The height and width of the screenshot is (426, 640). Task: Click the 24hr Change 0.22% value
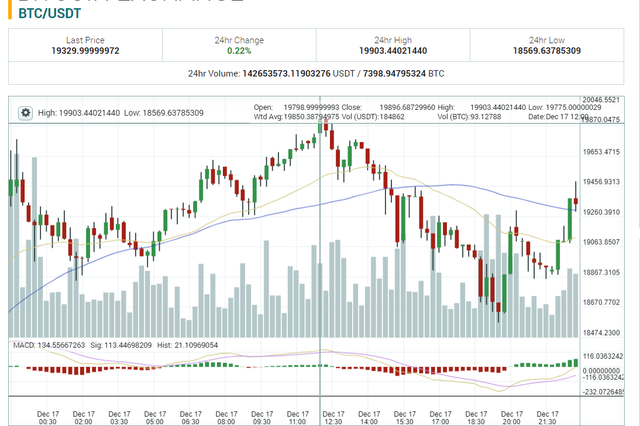239,51
